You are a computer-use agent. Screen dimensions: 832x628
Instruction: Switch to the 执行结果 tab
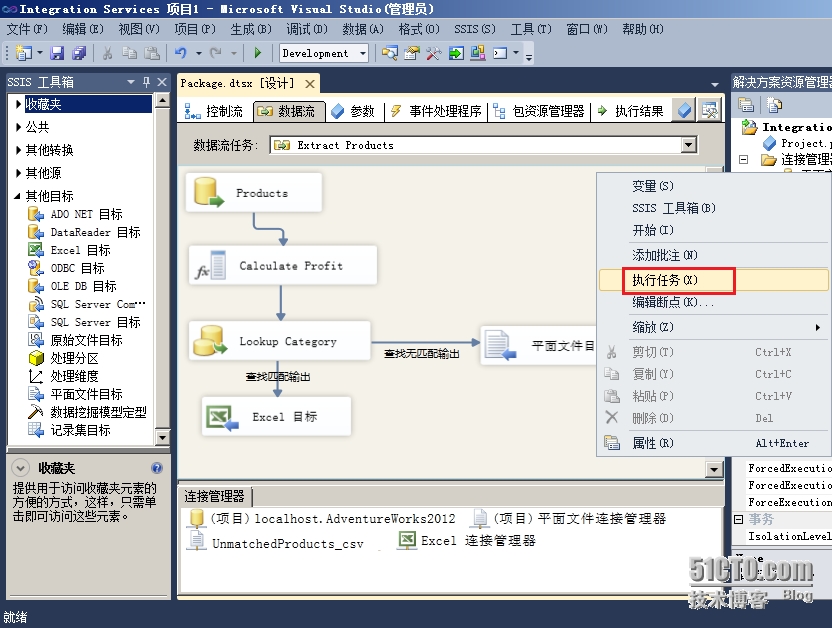pyautogui.click(x=630, y=111)
